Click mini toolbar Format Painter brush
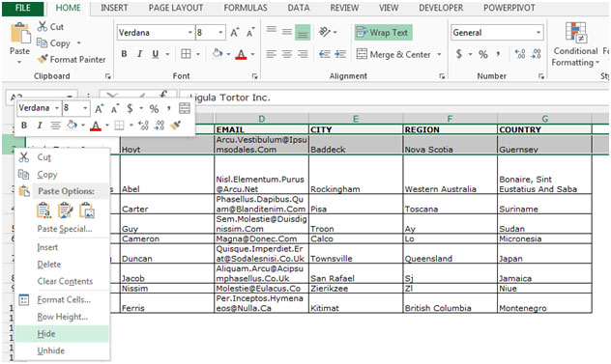 pos(175,125)
